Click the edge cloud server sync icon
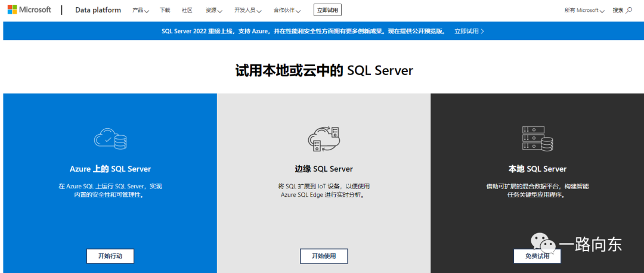Screen dimensions: 644x273 click(324, 139)
